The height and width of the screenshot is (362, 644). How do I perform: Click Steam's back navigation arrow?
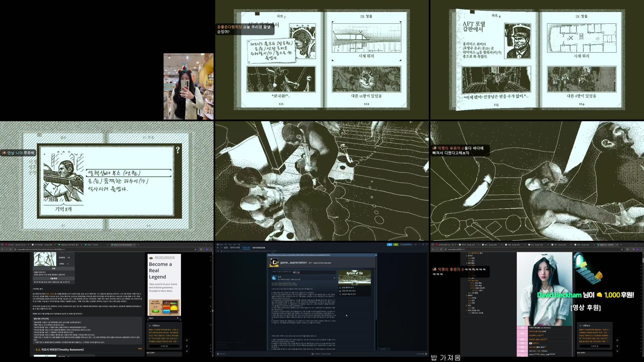tap(217, 248)
